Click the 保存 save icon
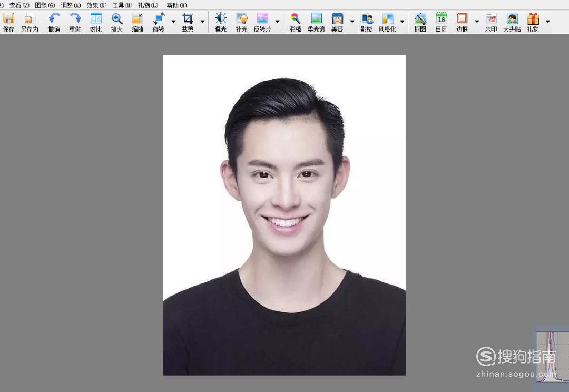This screenshot has height=392, width=569. pos(8,22)
